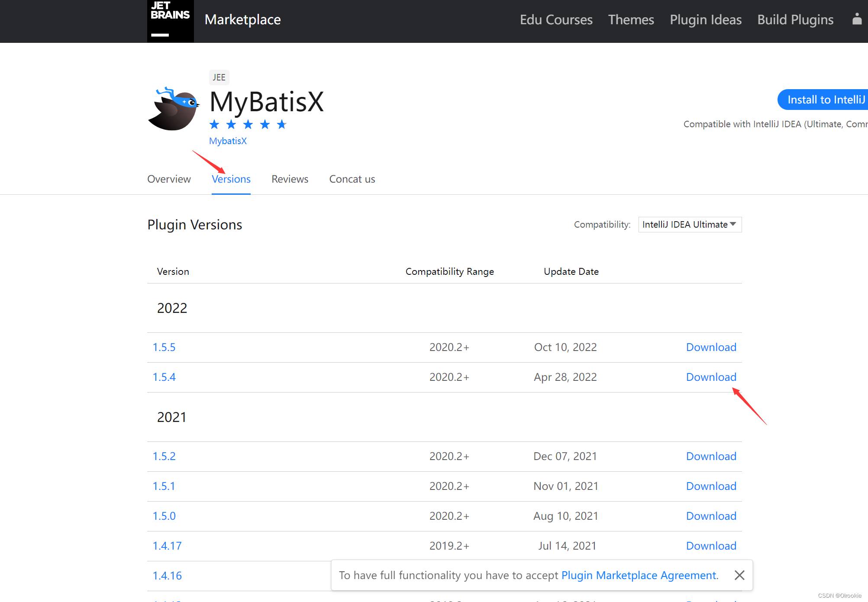The width and height of the screenshot is (868, 602).
Task: Click the MyBatisX developer name link
Action: pos(228,141)
